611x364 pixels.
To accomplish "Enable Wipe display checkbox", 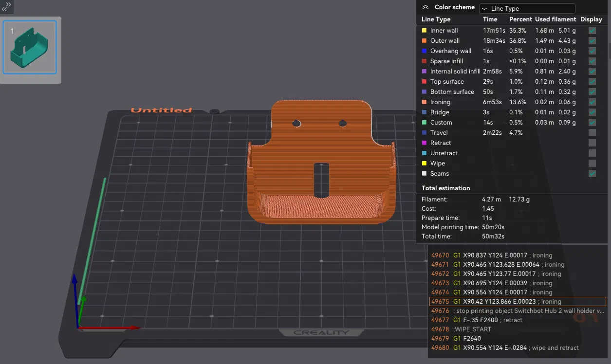I will (592, 163).
